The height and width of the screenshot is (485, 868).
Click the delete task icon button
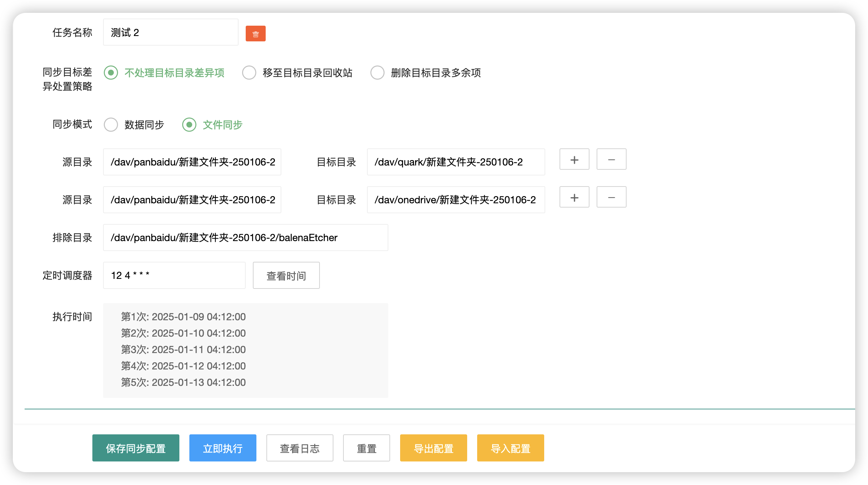click(255, 34)
